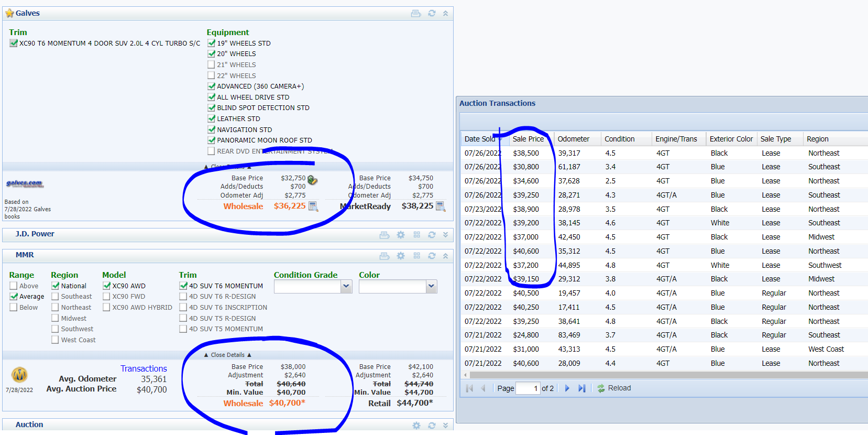Check the West Coast region box
This screenshot has height=435, width=868.
click(55, 340)
